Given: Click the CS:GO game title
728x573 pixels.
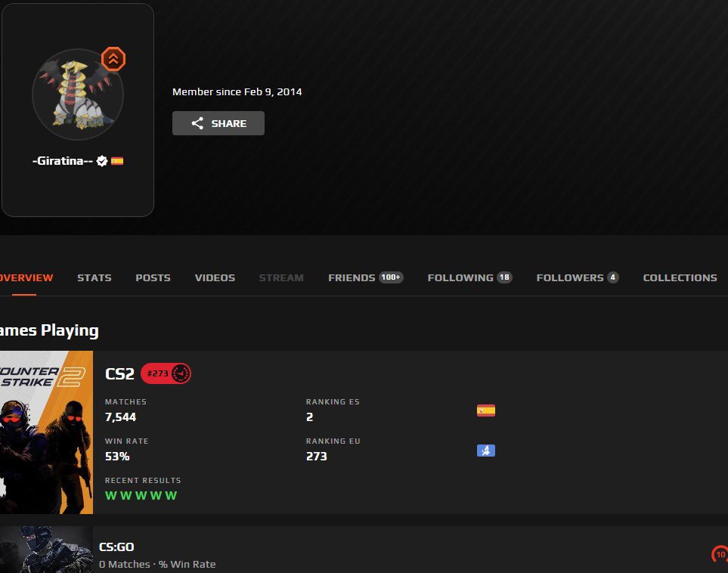Looking at the screenshot, I should (116, 547).
